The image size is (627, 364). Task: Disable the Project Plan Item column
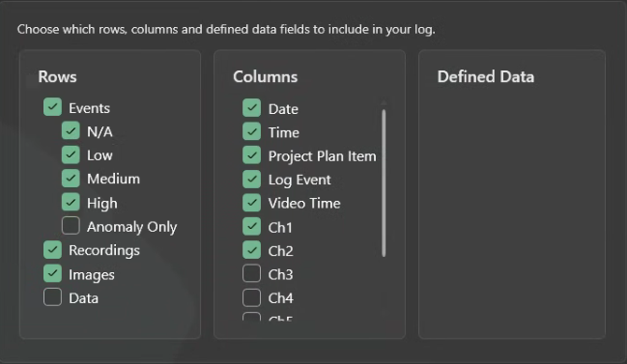(x=251, y=155)
